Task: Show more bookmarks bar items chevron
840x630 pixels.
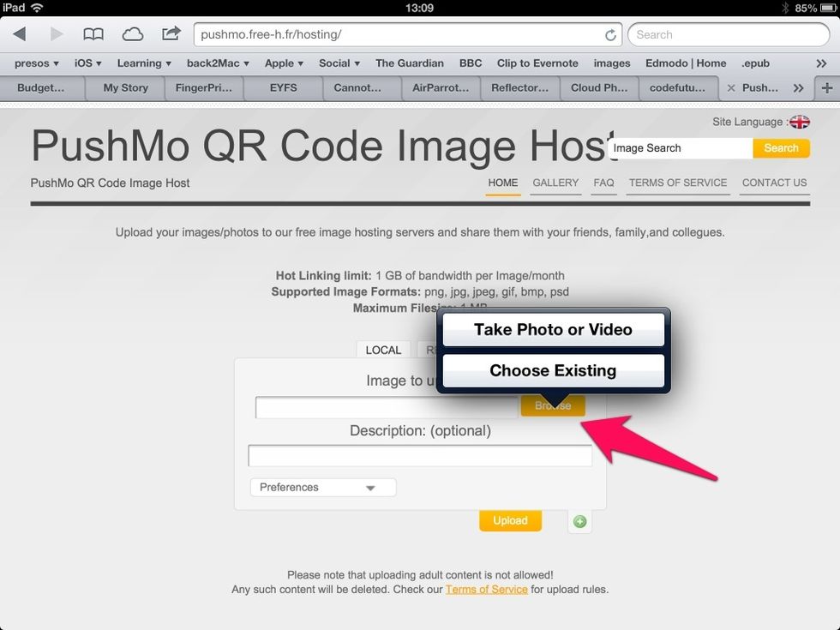Action: click(x=821, y=63)
